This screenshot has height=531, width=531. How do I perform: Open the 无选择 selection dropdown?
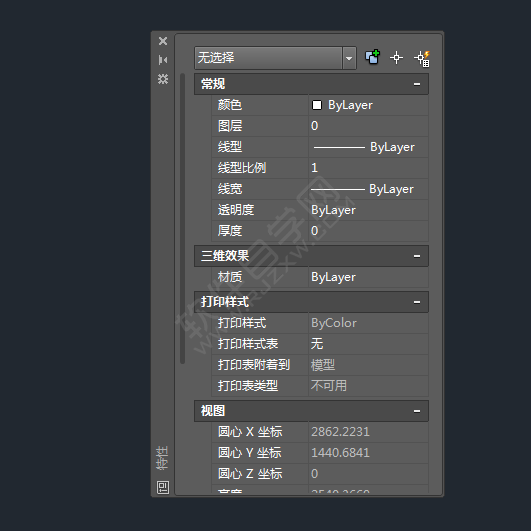click(349, 58)
